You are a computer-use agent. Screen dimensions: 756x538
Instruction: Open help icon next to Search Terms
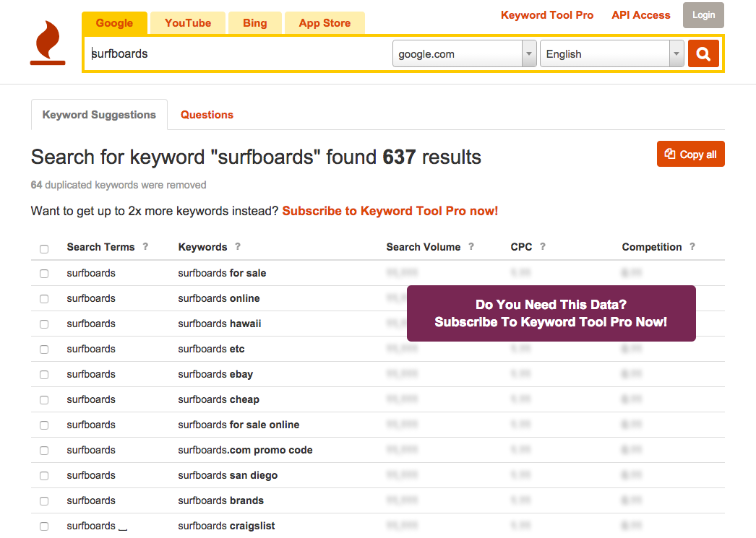click(145, 246)
